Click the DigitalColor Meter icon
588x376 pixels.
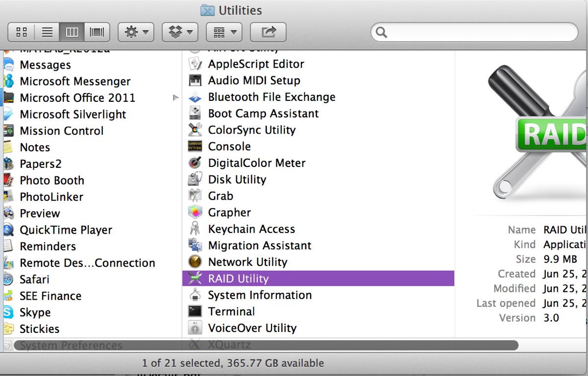(x=195, y=163)
